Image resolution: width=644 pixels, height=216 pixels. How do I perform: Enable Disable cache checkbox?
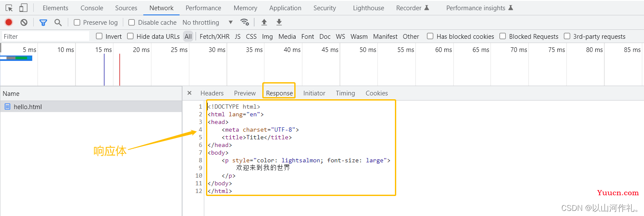tap(132, 22)
